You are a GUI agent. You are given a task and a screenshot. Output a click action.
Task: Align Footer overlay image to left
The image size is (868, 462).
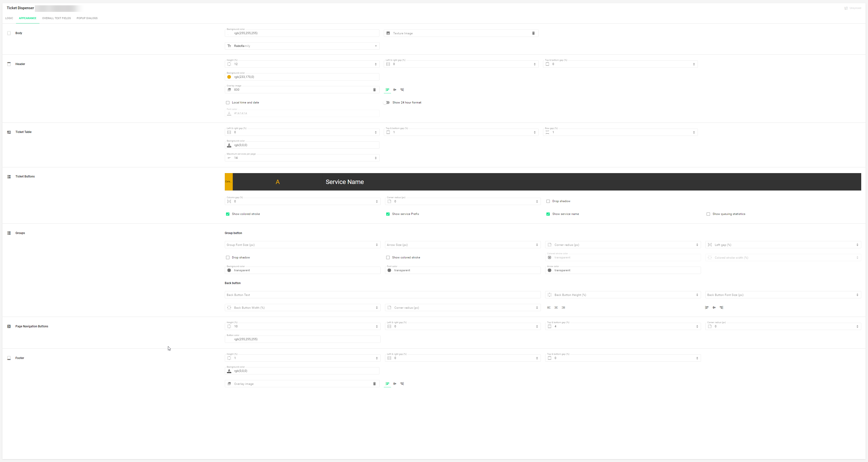pos(387,383)
